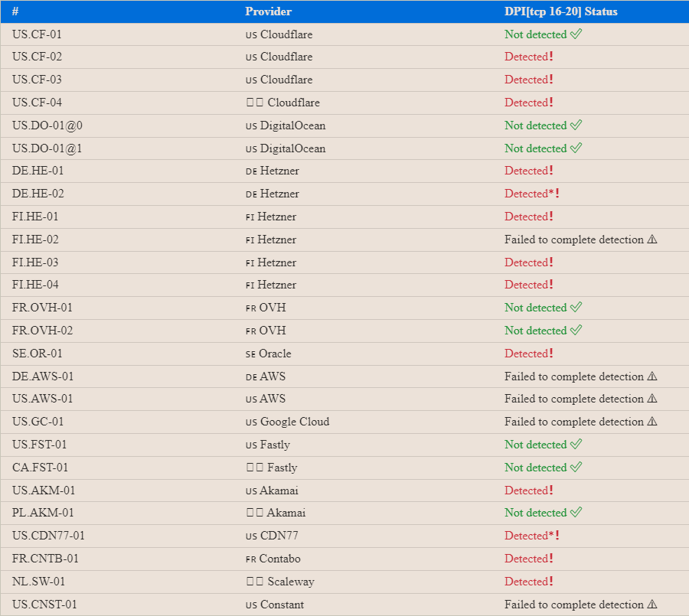This screenshot has height=616, width=689.
Task: Click the FR.CNTB-01 cell
Action: pyautogui.click(x=45, y=559)
